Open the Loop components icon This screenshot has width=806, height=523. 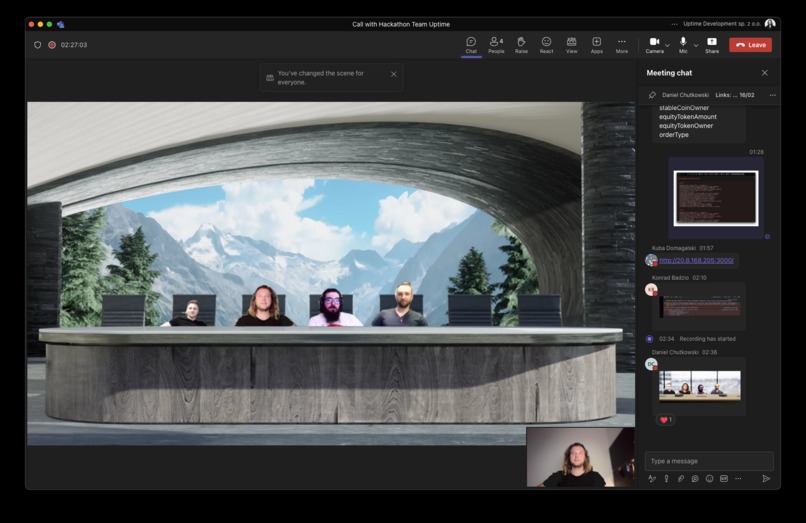tap(695, 479)
